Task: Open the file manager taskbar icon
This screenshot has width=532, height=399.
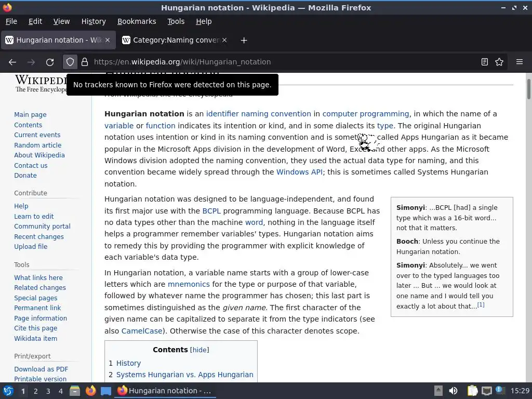Action: coord(75,391)
